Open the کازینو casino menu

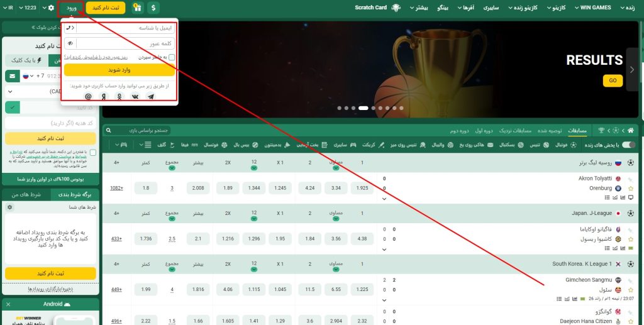pyautogui.click(x=556, y=8)
